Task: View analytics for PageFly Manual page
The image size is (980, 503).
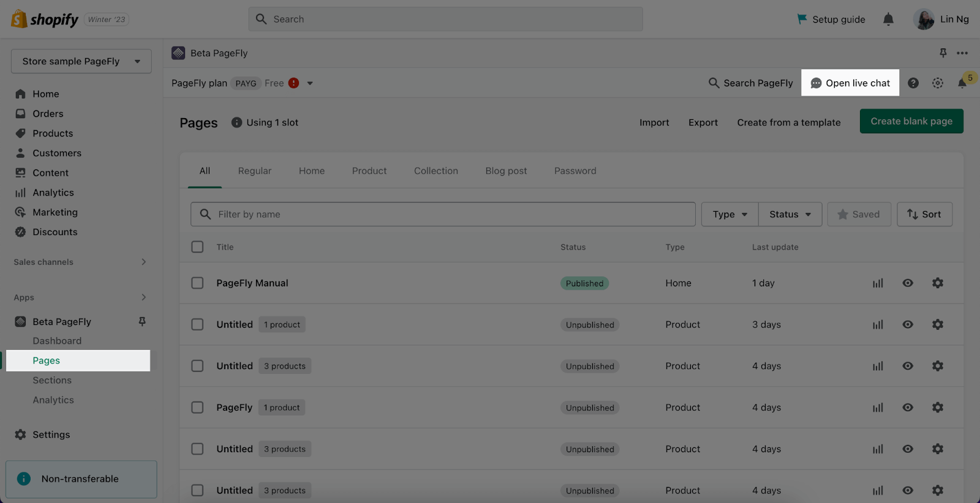Action: coord(878,283)
